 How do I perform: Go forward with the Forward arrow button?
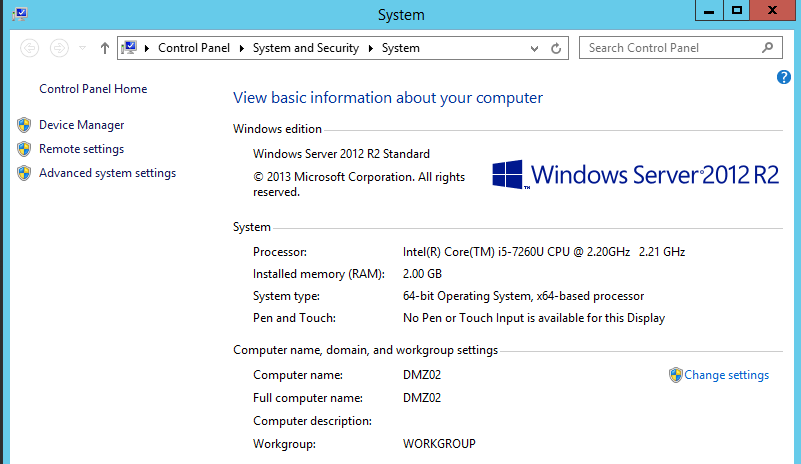59,48
